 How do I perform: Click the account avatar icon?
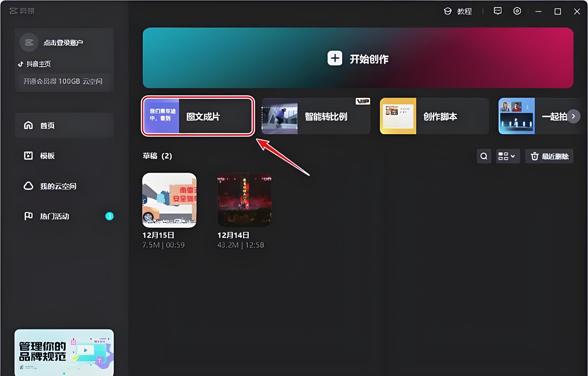[29, 42]
